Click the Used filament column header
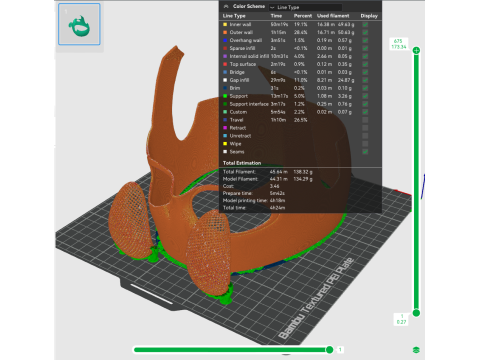 [333, 16]
